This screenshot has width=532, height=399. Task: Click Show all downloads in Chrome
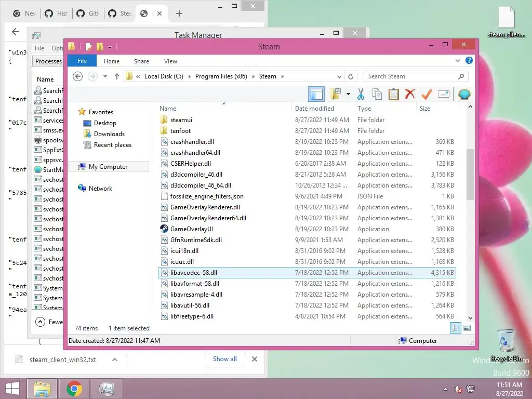click(224, 359)
